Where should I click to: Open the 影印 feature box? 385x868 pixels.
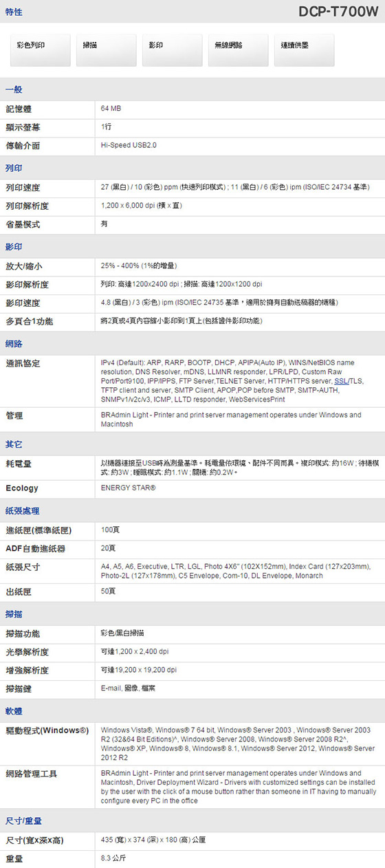point(172,50)
